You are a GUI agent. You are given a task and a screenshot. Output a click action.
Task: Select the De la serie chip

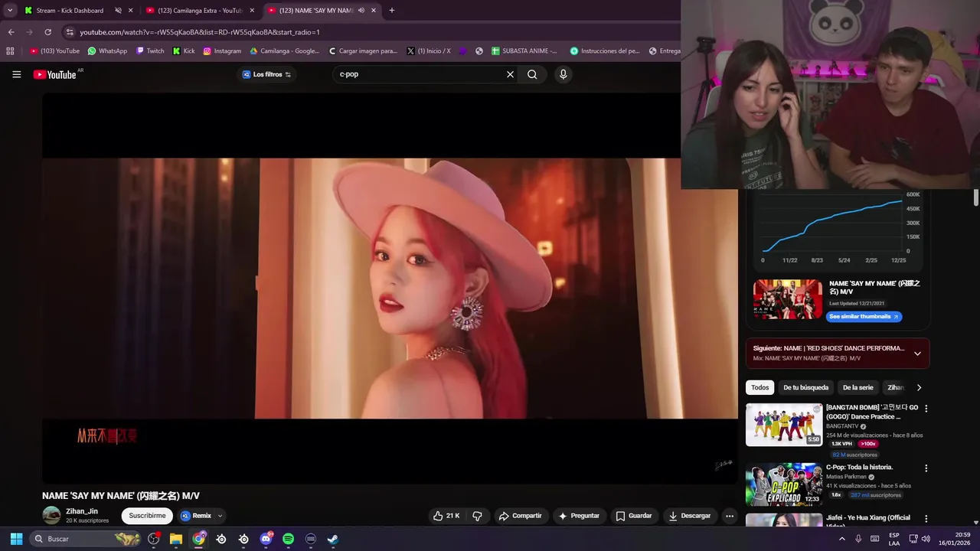click(857, 387)
